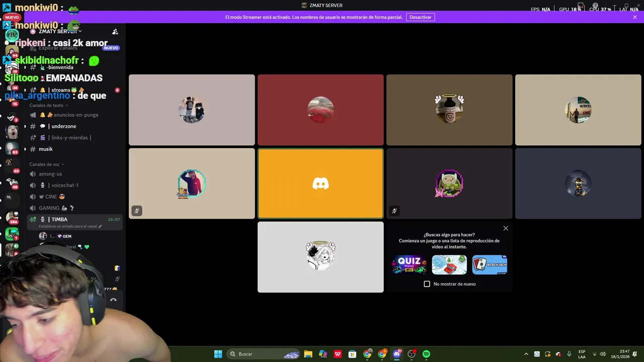This screenshot has width=644, height=362.
Task: Click the microphone icon in system tray
Action: (569, 354)
